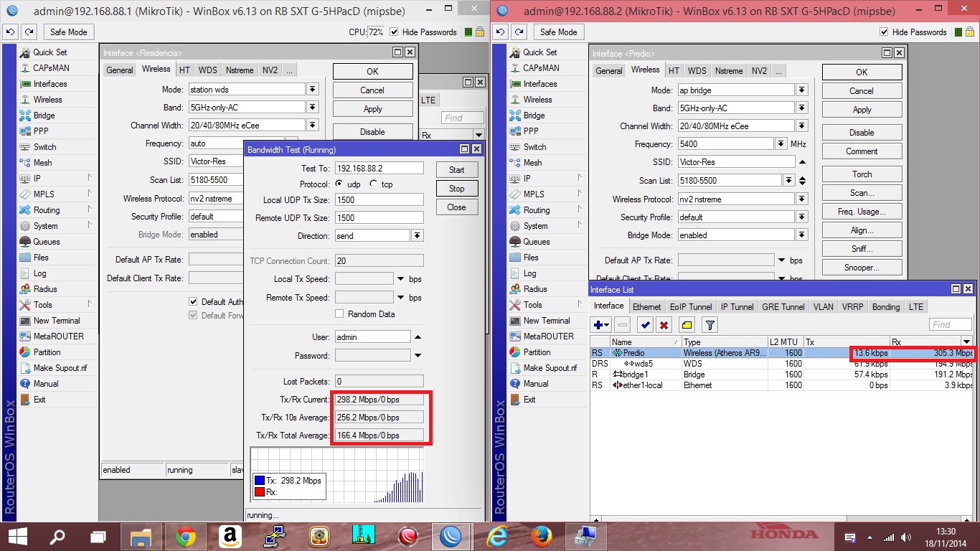
Task: Open CAPsMAN in the 192.168.88.1 window sidebar
Action: point(51,68)
